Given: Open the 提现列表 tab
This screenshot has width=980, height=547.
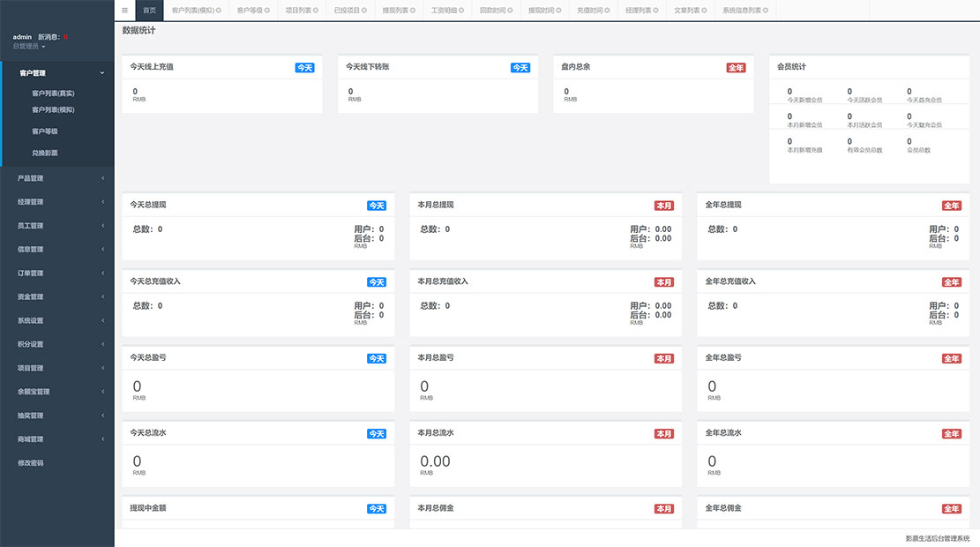Looking at the screenshot, I should click(394, 11).
